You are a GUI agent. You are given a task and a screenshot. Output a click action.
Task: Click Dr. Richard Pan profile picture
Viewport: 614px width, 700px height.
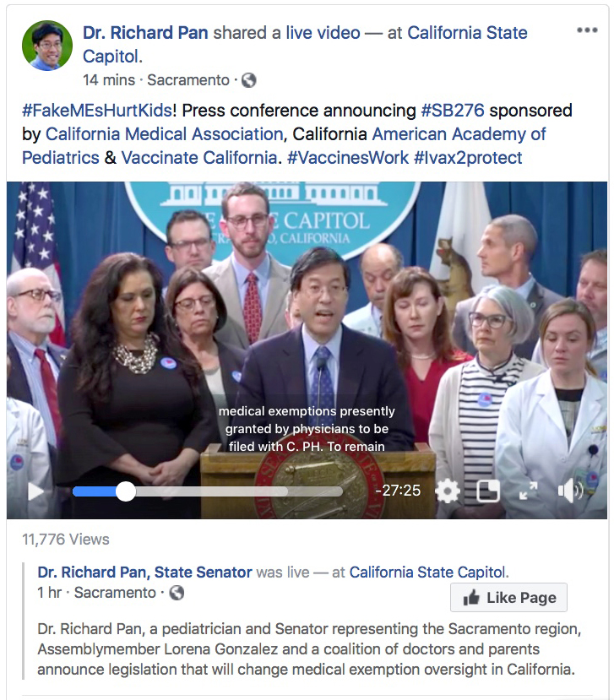coord(47,46)
